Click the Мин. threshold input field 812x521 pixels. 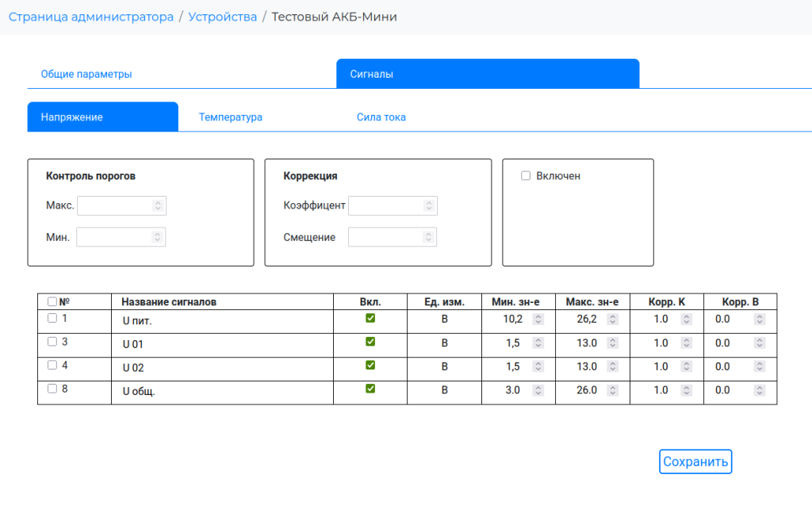click(x=121, y=237)
